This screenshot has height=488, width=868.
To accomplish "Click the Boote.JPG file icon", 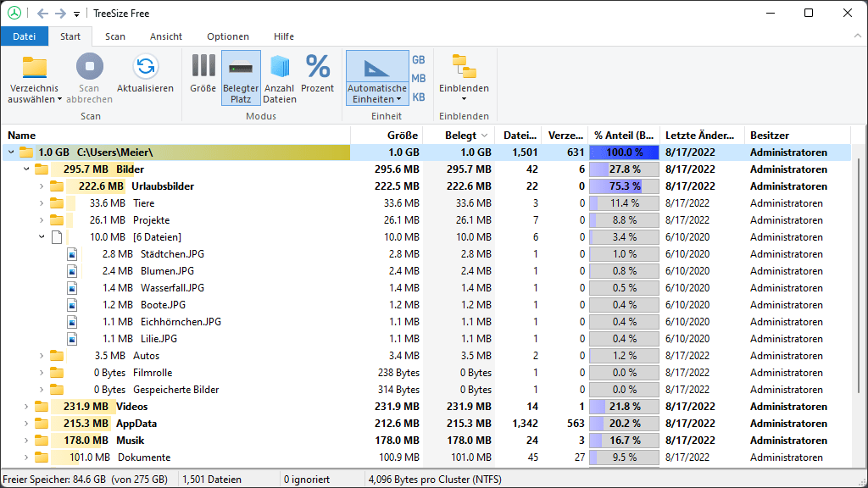I will tap(72, 305).
